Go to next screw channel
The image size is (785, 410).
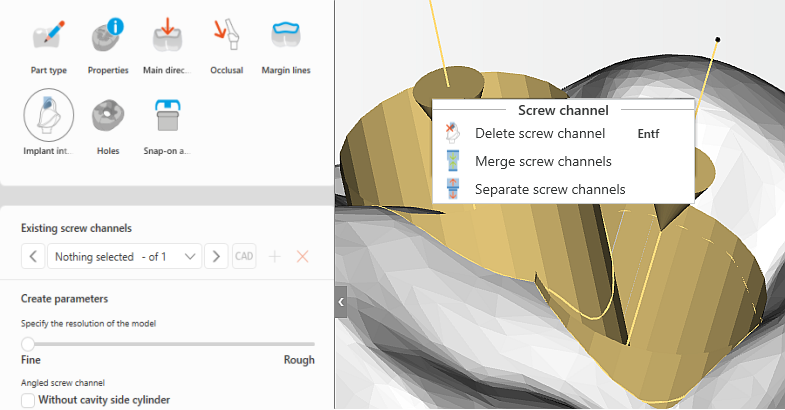click(216, 256)
